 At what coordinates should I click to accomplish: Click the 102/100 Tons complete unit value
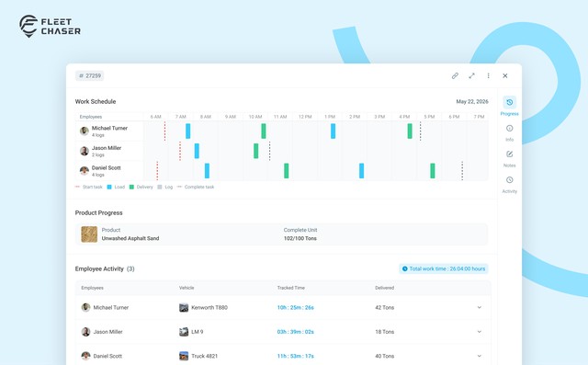pos(300,238)
